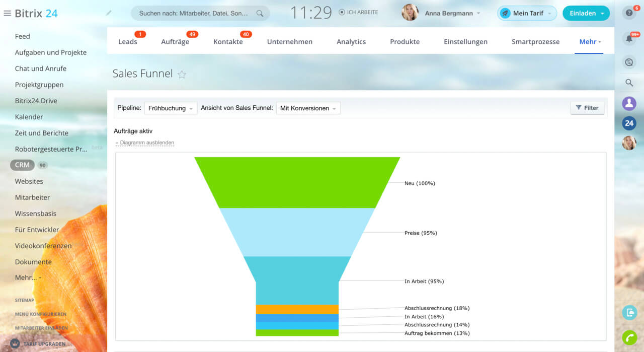Collapse chart via Diagramm ausblenden
Image resolution: width=644 pixels, height=352 pixels.
point(146,143)
